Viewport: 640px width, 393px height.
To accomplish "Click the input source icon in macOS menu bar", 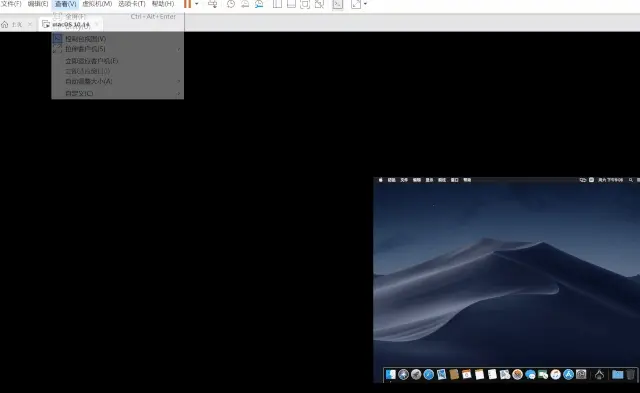I will coord(591,180).
